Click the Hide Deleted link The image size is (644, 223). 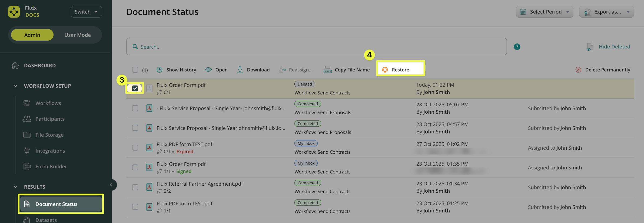pyautogui.click(x=614, y=47)
